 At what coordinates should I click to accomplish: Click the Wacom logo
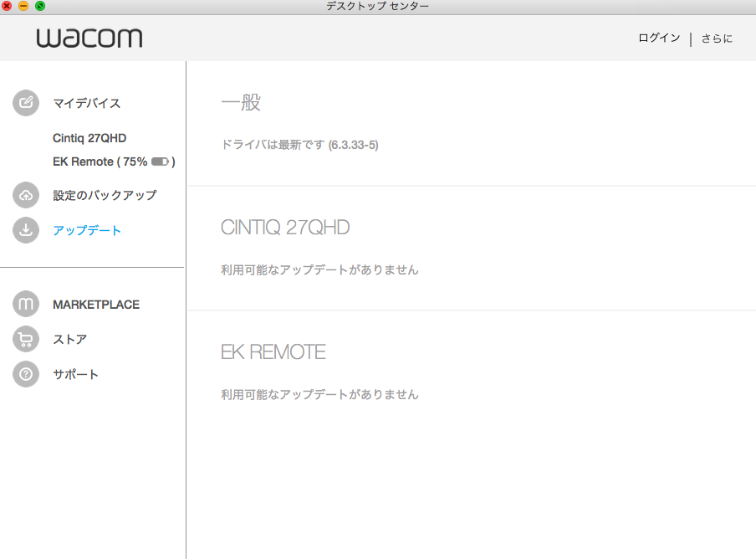click(89, 38)
